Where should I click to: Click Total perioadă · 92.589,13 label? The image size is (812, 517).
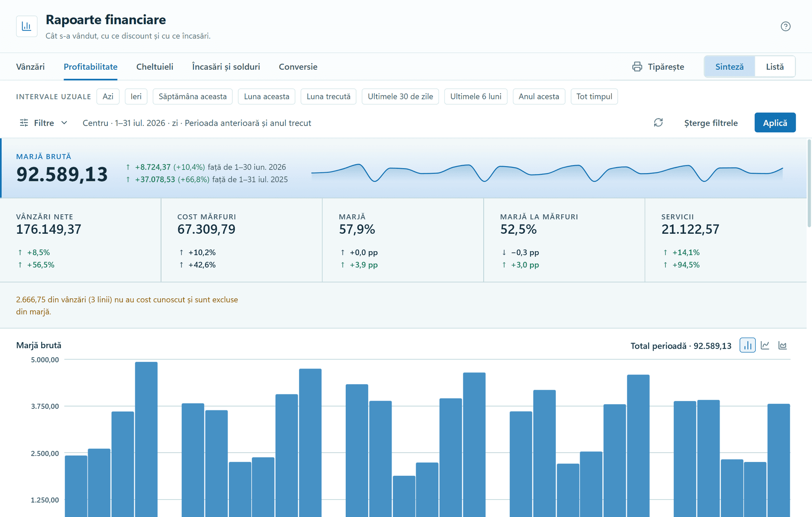click(681, 346)
